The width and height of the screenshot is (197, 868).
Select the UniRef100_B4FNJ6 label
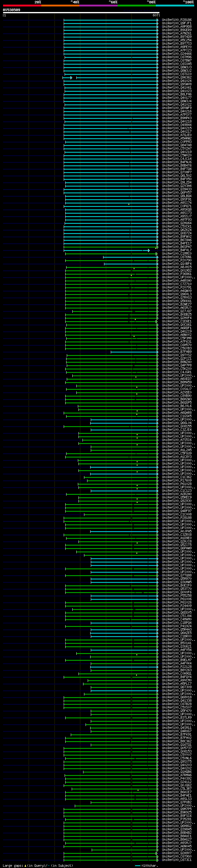[177, 162]
